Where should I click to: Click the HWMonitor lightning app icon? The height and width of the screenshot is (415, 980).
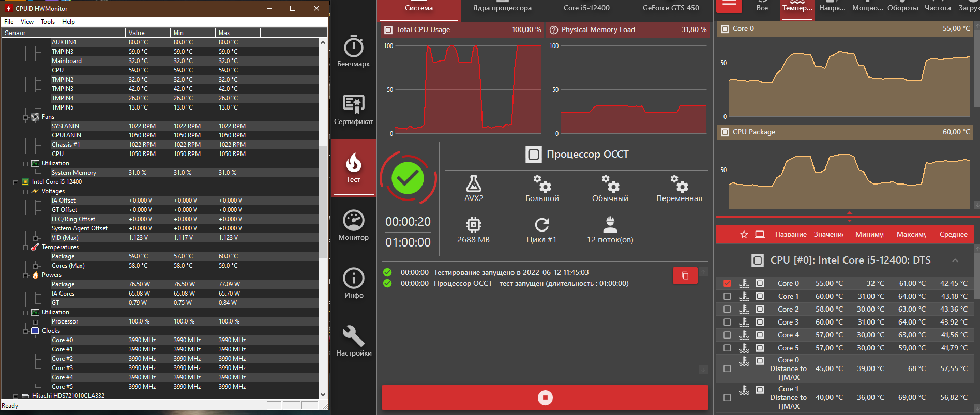(x=8, y=8)
